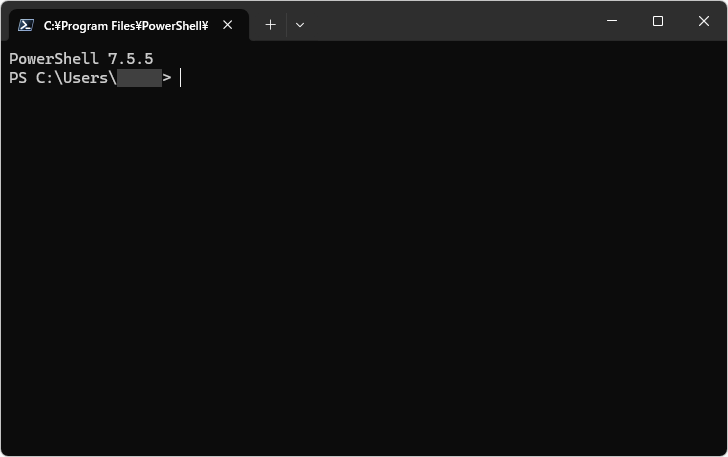Click the empty title bar drag area
This screenshot has width=728, height=457.
[x=450, y=21]
